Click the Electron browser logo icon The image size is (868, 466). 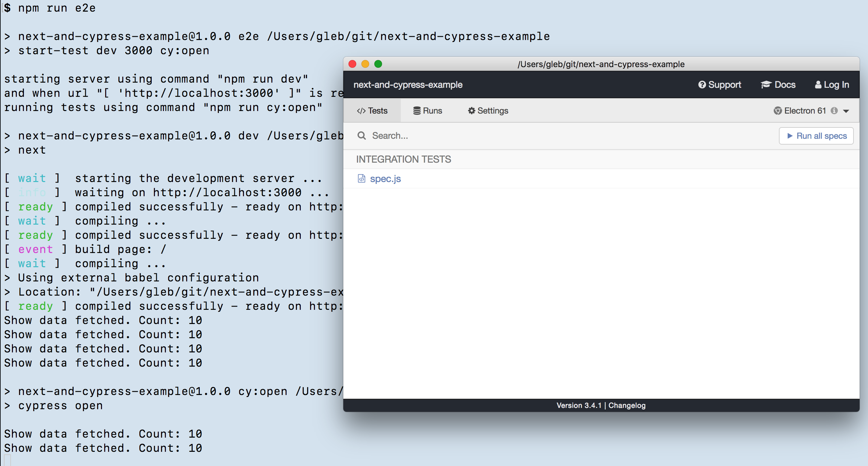click(x=777, y=111)
